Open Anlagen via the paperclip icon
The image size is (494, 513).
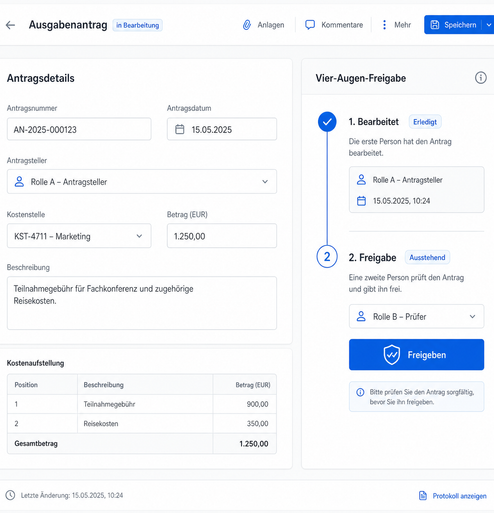click(247, 25)
